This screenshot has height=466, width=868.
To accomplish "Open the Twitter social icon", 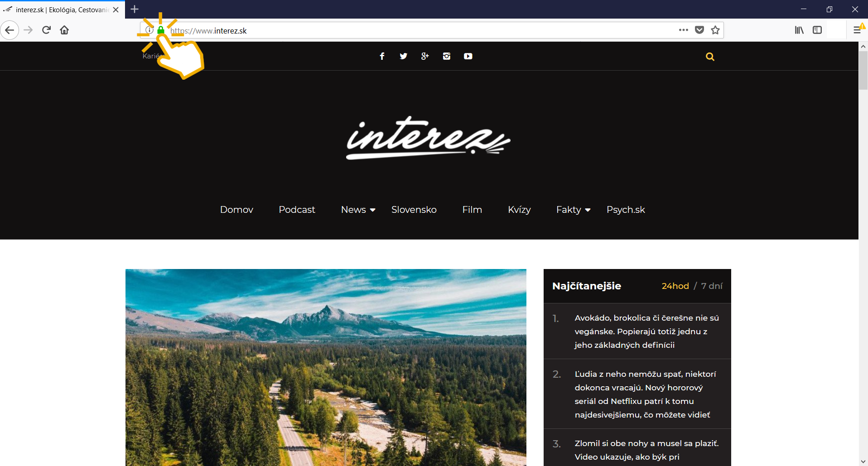I will click(x=403, y=56).
